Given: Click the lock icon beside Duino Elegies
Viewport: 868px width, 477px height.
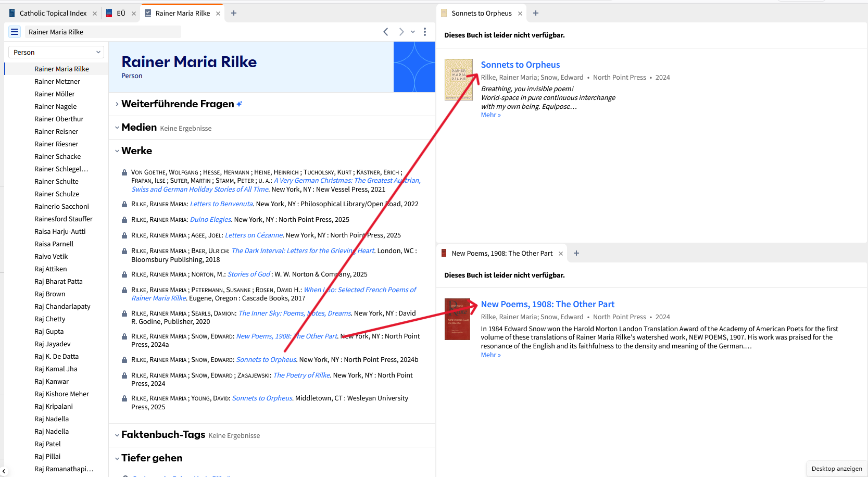Looking at the screenshot, I should (124, 219).
